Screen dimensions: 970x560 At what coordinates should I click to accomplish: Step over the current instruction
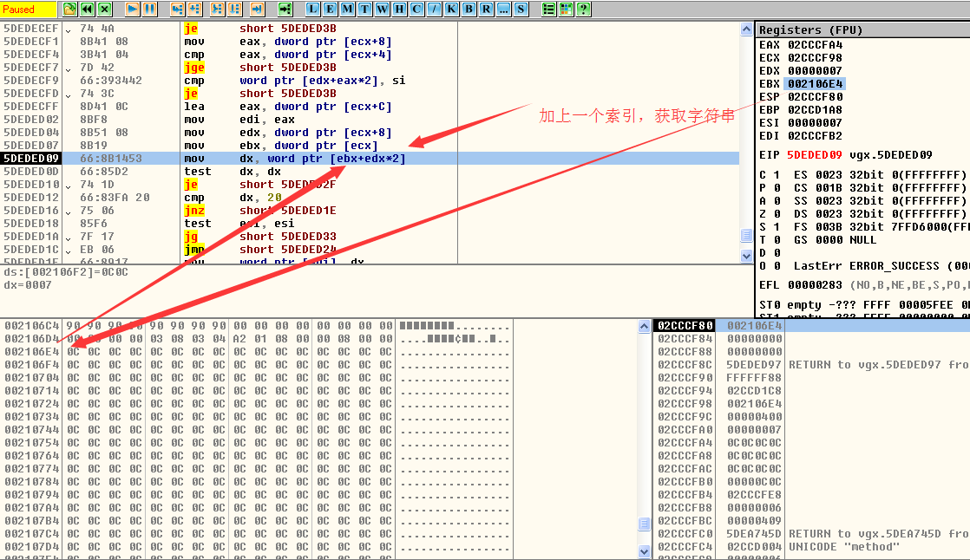click(x=194, y=9)
